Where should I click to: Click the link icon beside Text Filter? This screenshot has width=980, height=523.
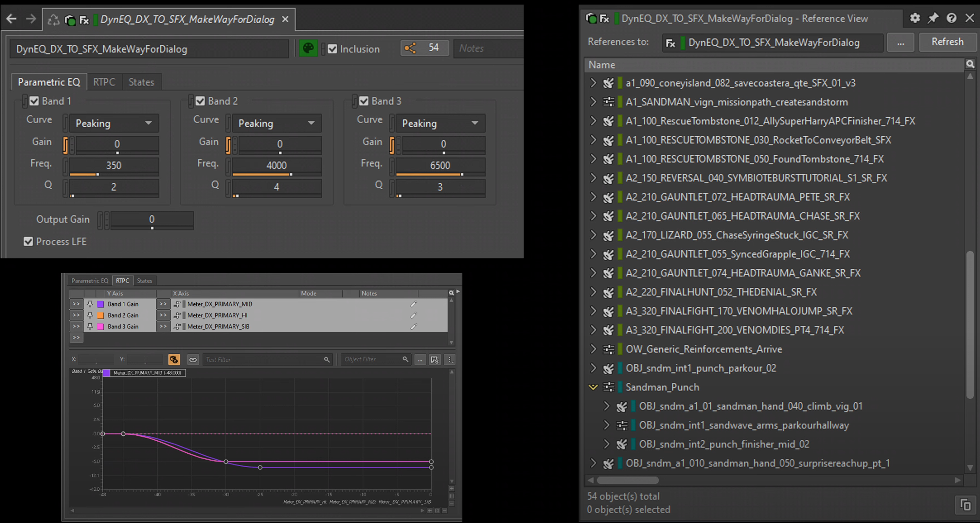tap(193, 360)
